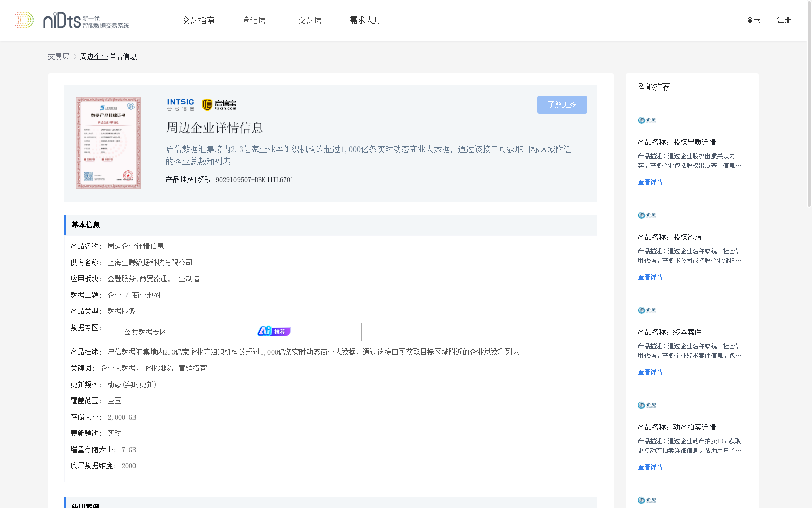The height and width of the screenshot is (508, 812).
Task: Click the 企业 logo above 股权出质详情
Action: click(647, 120)
